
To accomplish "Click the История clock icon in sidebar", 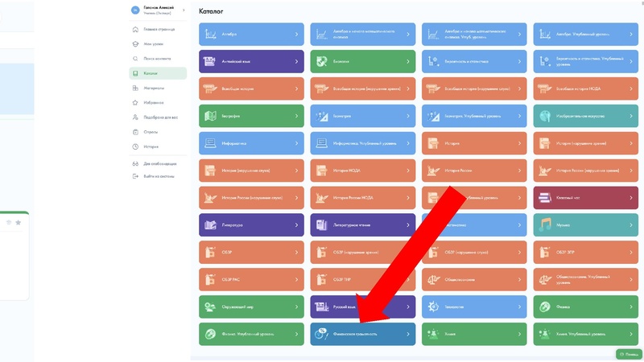I will click(134, 146).
